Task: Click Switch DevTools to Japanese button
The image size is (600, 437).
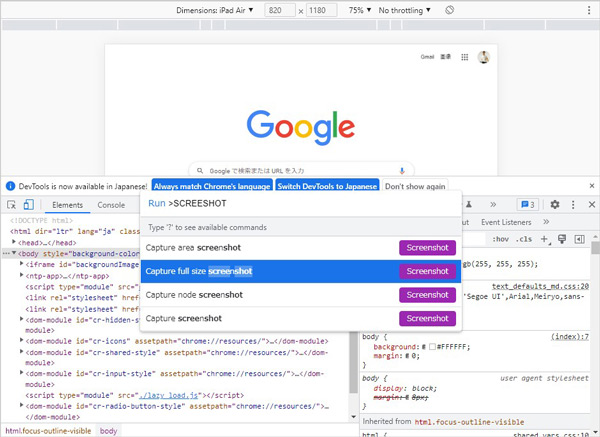Action: 327,186
